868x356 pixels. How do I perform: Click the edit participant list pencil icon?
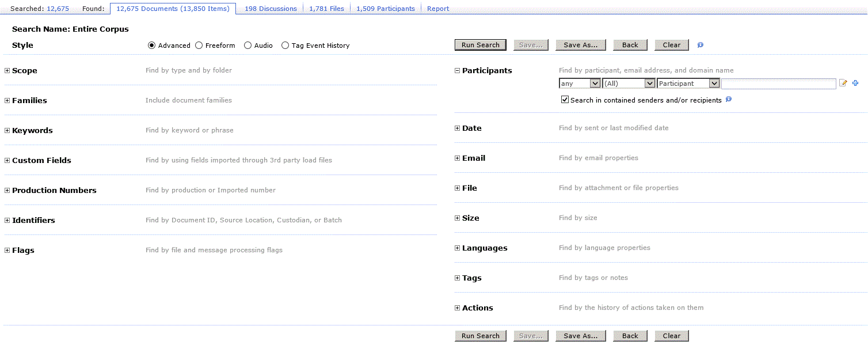click(x=843, y=84)
